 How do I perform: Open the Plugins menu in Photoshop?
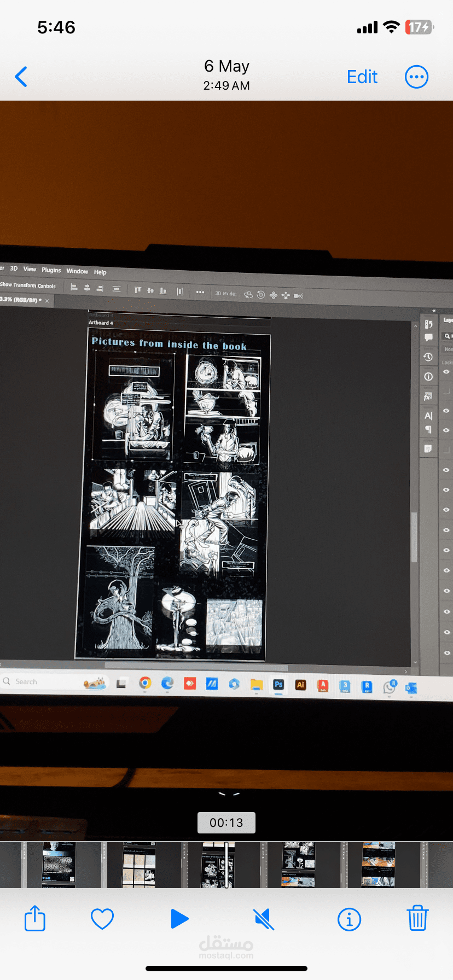point(51,270)
